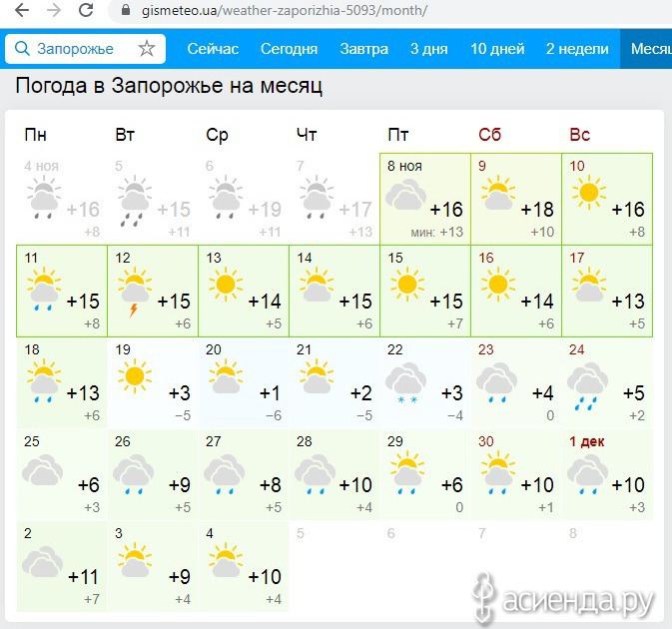Click the +17 temperature on November 7
The image size is (672, 629).
pyautogui.click(x=355, y=210)
